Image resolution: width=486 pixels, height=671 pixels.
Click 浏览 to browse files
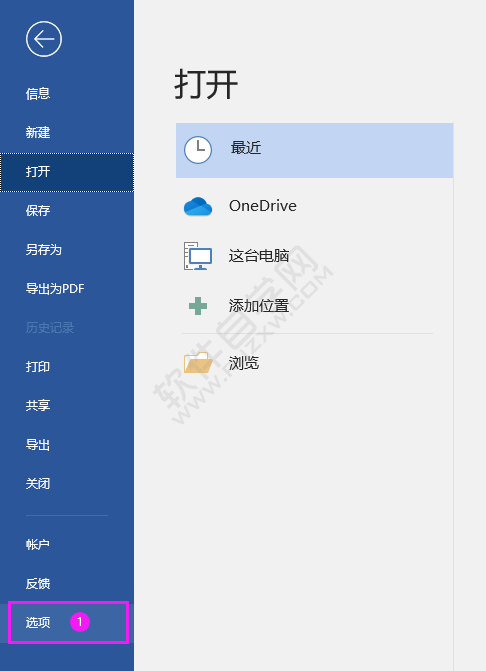tap(314, 363)
